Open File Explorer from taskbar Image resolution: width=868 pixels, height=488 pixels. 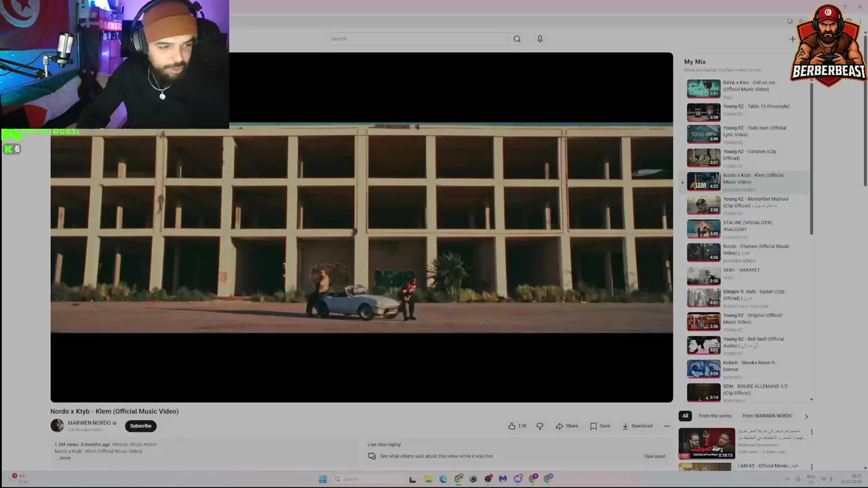(428, 479)
